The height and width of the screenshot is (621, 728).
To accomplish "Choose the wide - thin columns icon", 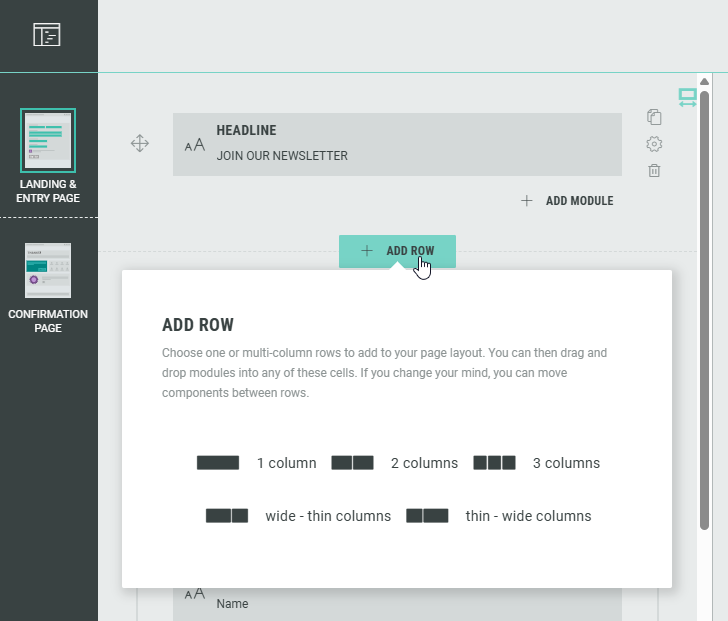I will pos(226,516).
